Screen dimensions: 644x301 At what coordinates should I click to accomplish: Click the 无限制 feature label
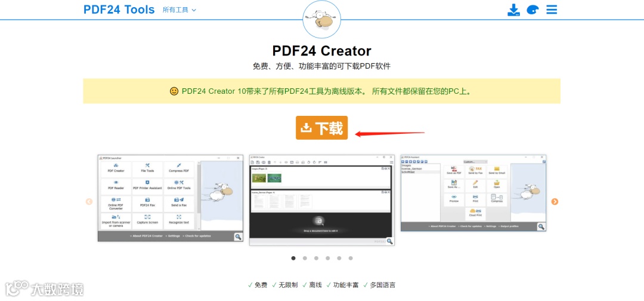point(288,285)
